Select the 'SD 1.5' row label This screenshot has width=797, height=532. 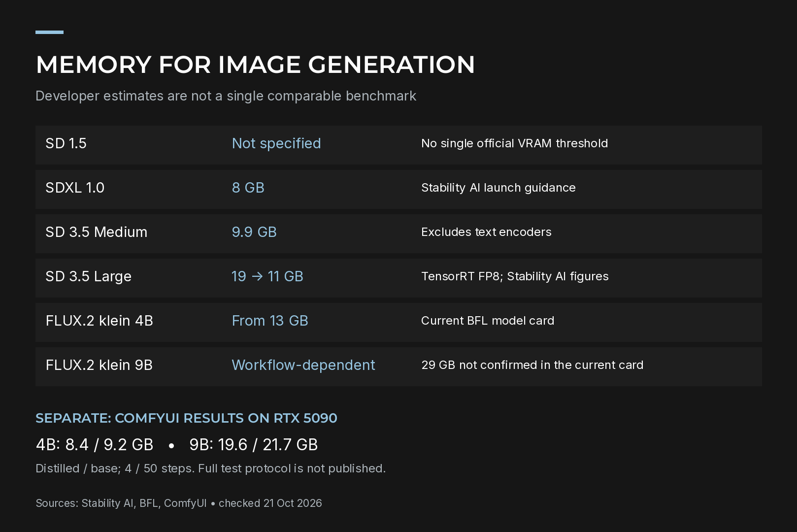[x=66, y=143]
